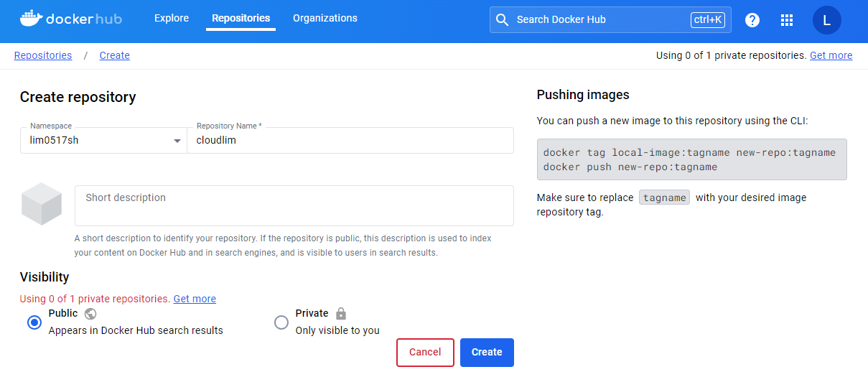Click the Repository Name field cloudlim
This screenshot has height=372, width=868.
[350, 140]
